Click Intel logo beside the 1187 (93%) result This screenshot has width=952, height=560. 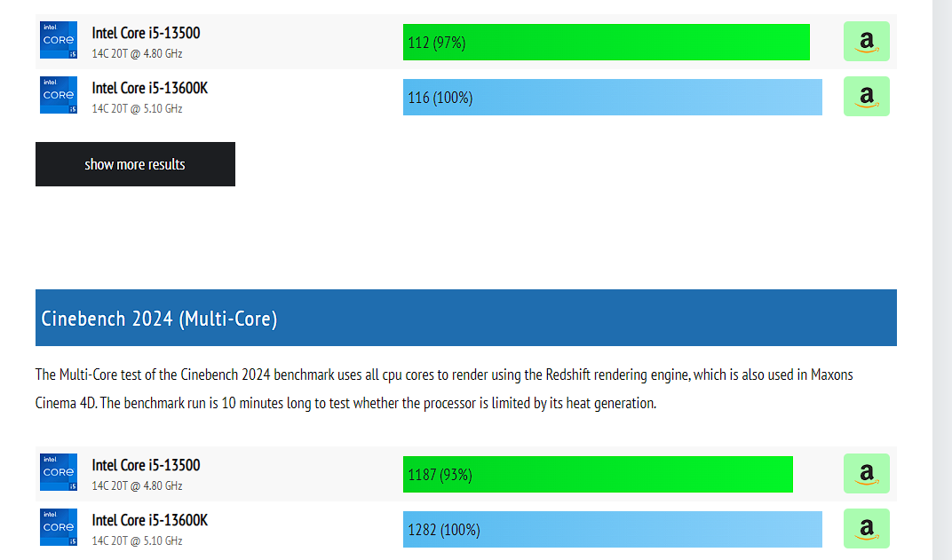click(59, 473)
